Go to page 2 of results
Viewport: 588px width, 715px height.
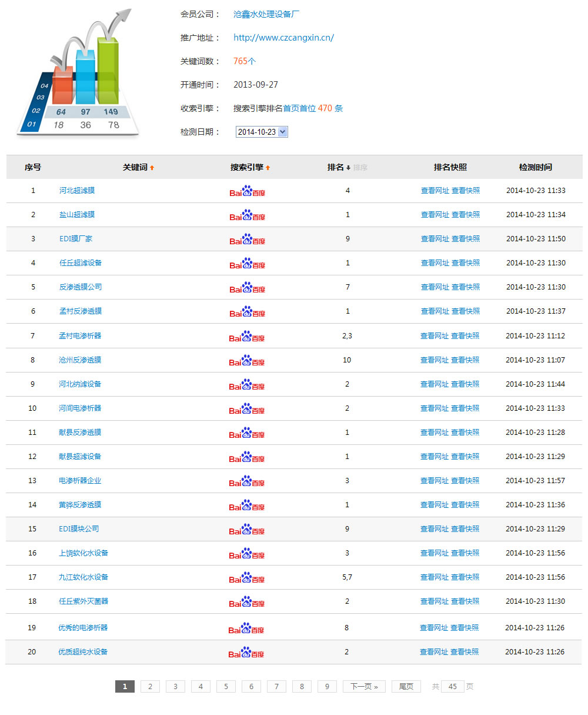point(150,687)
